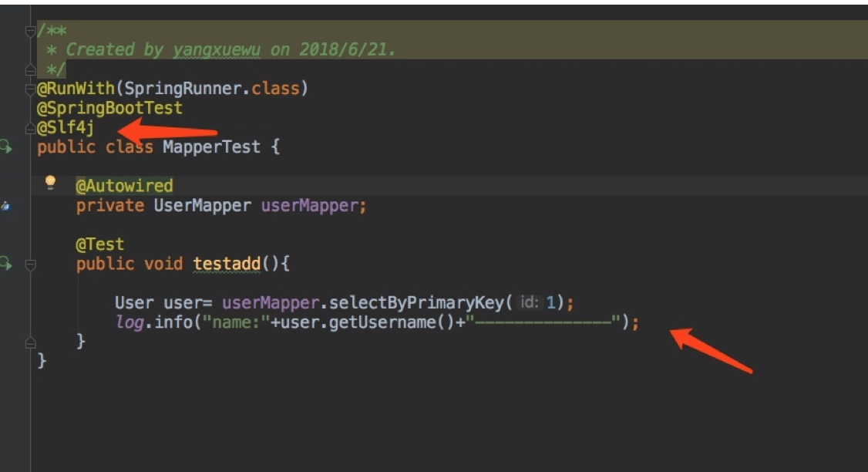868x472 pixels.
Task: Click the info method call
Action: (173, 322)
